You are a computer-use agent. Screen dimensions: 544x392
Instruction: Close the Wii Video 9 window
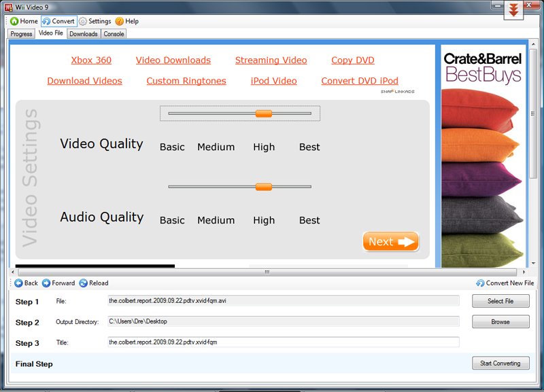tap(530, 5)
